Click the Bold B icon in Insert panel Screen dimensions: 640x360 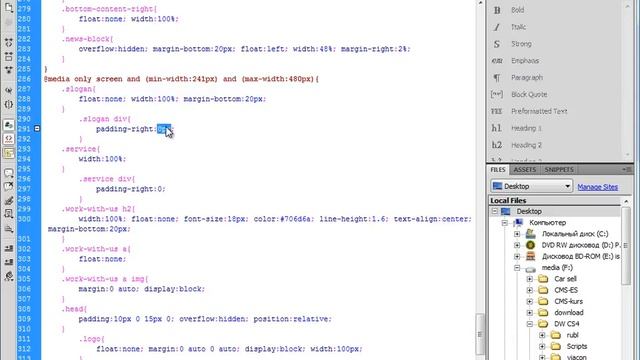[497, 10]
